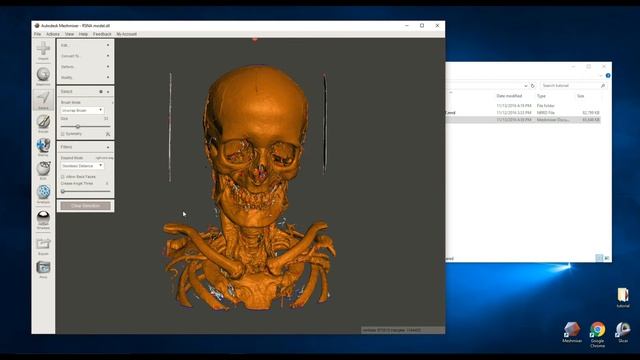Open the Analysis tool
This screenshot has width=640, height=360.
coord(43,194)
